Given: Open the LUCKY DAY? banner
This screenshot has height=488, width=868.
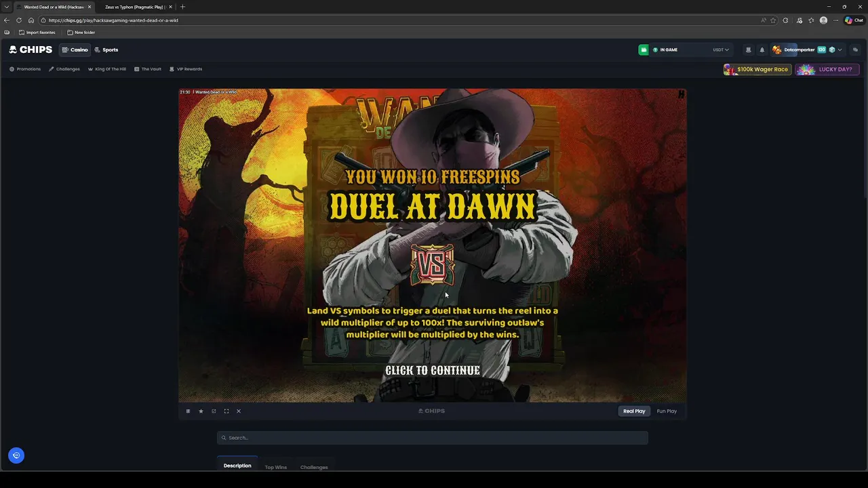Looking at the screenshot, I should pyautogui.click(x=827, y=69).
